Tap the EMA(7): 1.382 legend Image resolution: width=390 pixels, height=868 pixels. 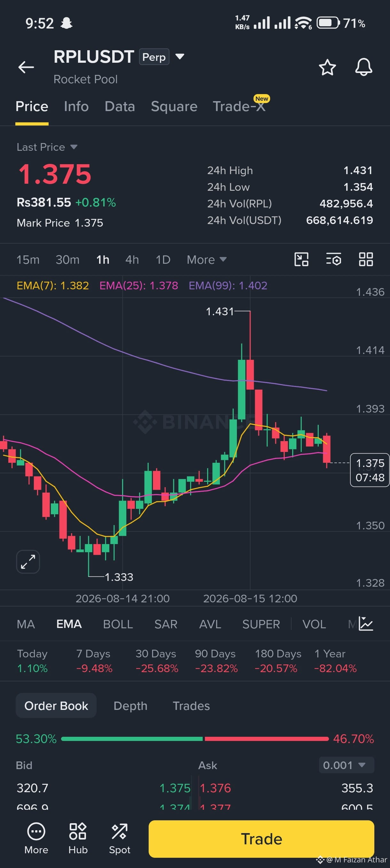53,285
